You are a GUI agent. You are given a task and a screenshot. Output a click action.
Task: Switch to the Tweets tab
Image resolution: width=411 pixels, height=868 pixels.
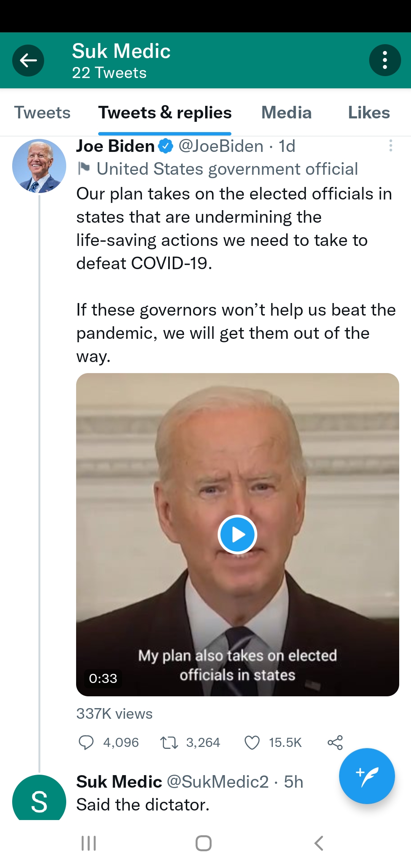point(42,113)
